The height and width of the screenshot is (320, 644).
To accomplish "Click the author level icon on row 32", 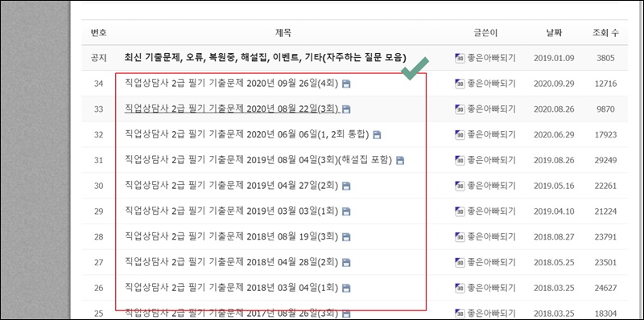I will (x=460, y=134).
